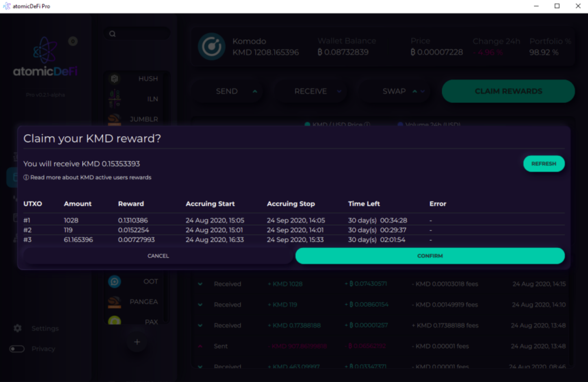Toggle the Privacy switch

tap(17, 349)
